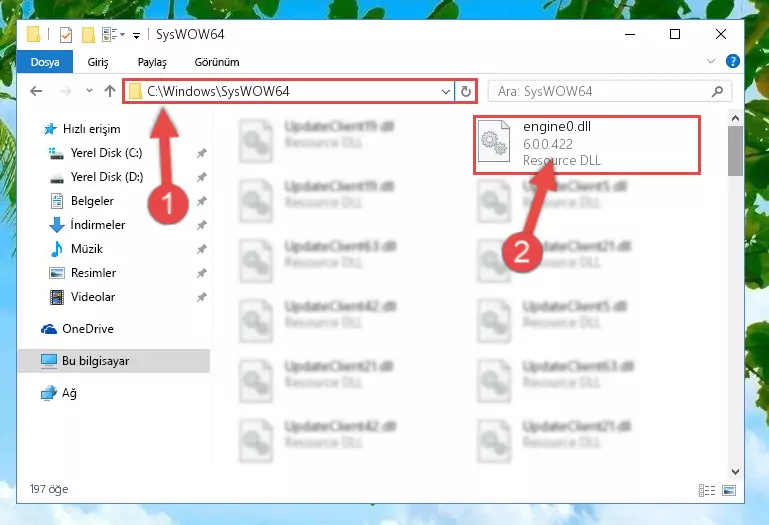Switch to large thumbnails view icon

coord(729,490)
